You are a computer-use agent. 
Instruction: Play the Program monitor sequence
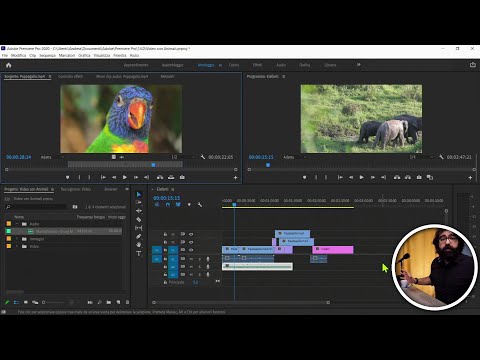tap(361, 177)
